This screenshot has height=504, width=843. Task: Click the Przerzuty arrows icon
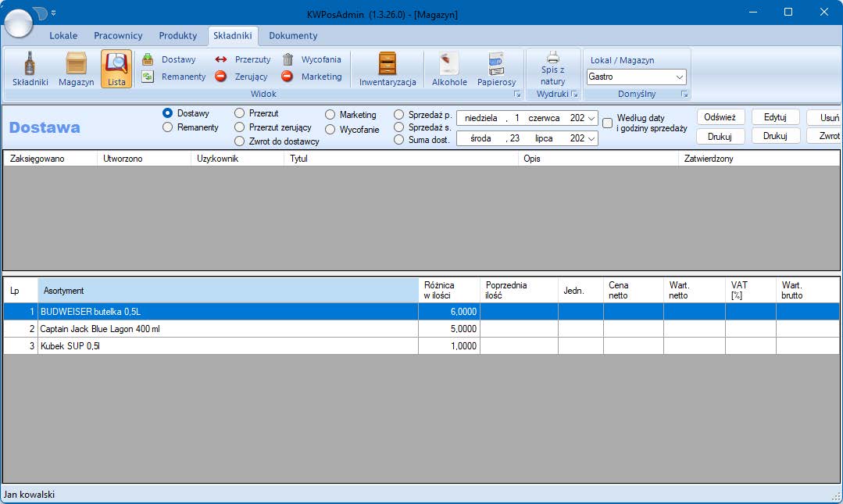(x=221, y=59)
